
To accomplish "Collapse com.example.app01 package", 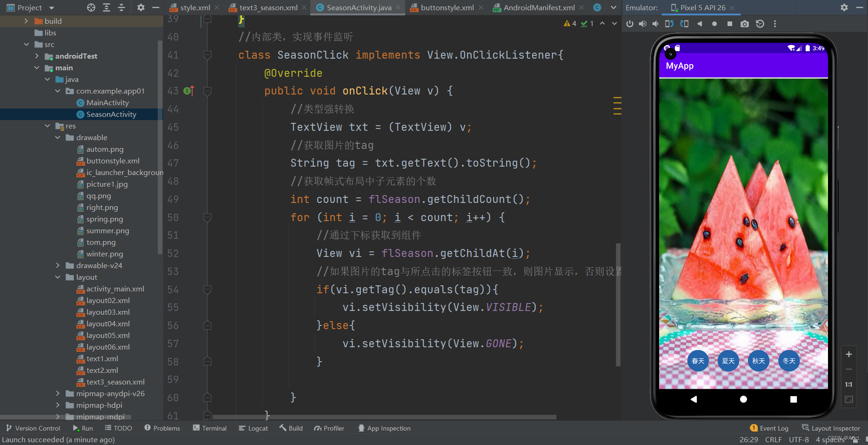I will tap(58, 91).
